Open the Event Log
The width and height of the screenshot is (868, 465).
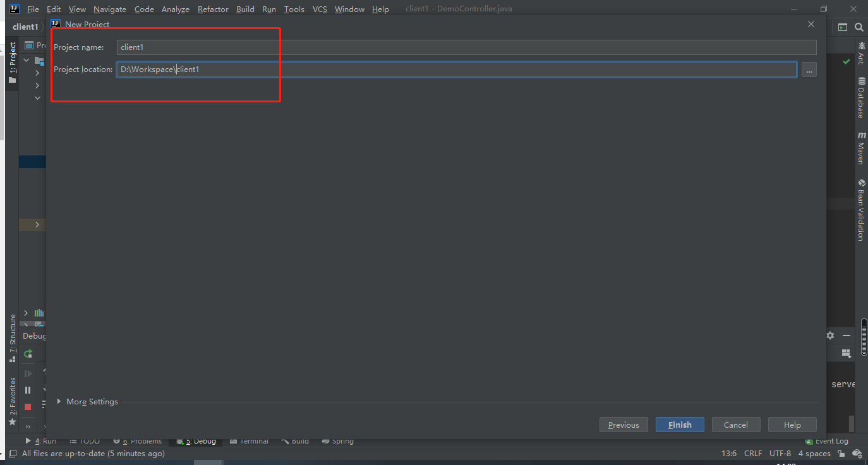coord(827,441)
